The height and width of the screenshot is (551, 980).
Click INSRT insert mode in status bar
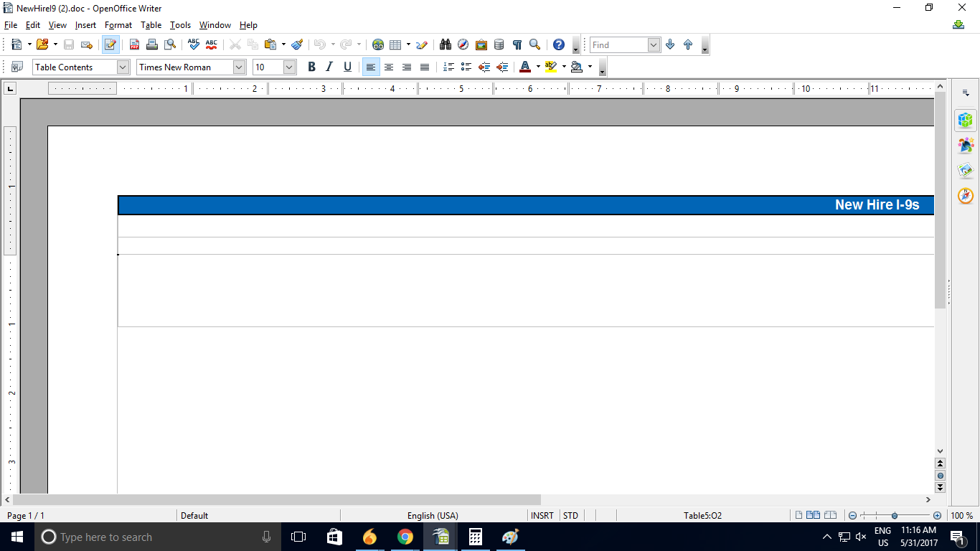[542, 515]
